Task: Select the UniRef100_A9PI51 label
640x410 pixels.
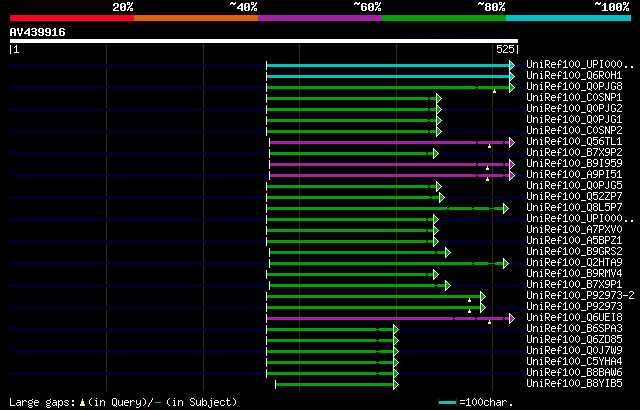Action: point(574,175)
